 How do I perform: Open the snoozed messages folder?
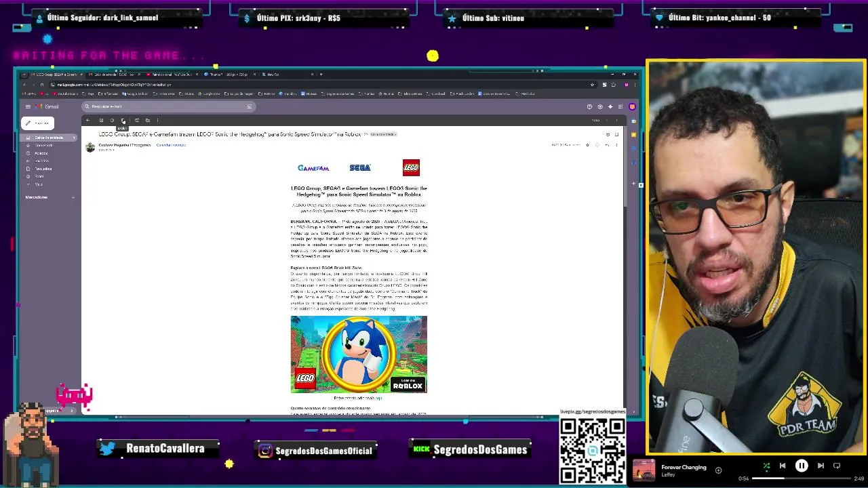(x=41, y=153)
